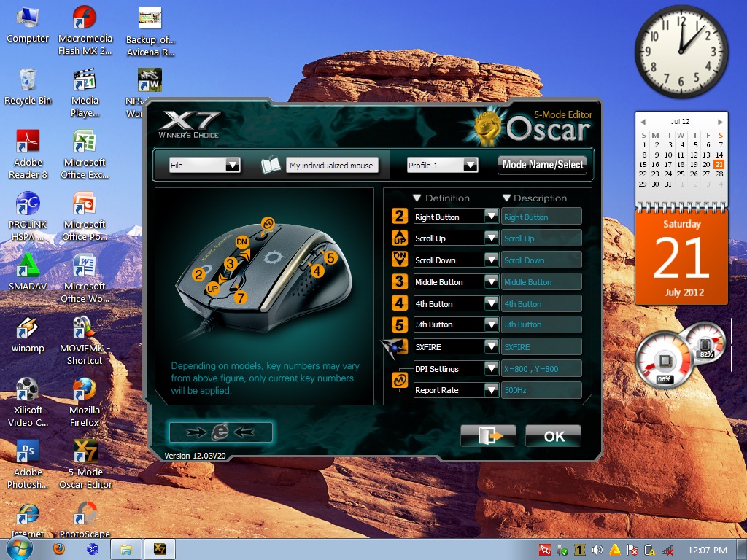The width and height of the screenshot is (747, 560).
Task: Click the orange button 4 icon in definition list
Action: (400, 303)
